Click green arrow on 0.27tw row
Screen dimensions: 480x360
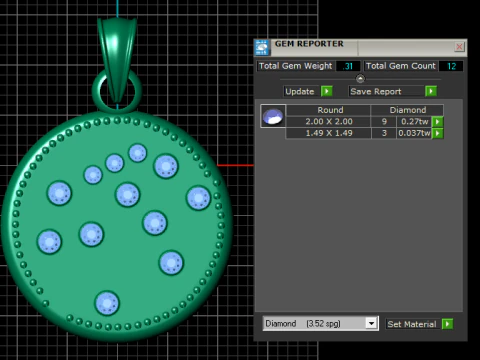(438, 122)
